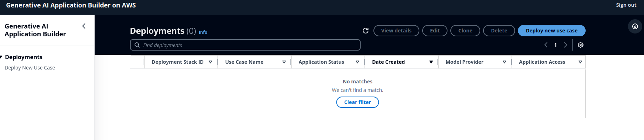Open the Info link beside Deployments

click(203, 32)
